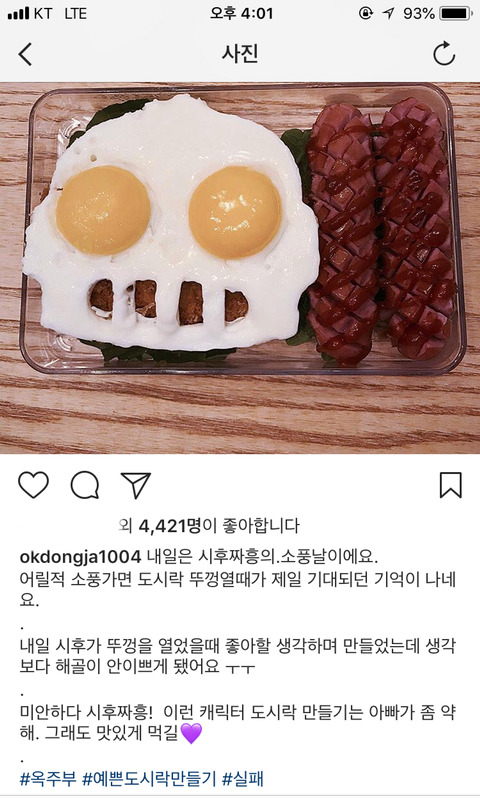Share post with paper plane icon
The width and height of the screenshot is (480, 798).
135,484
